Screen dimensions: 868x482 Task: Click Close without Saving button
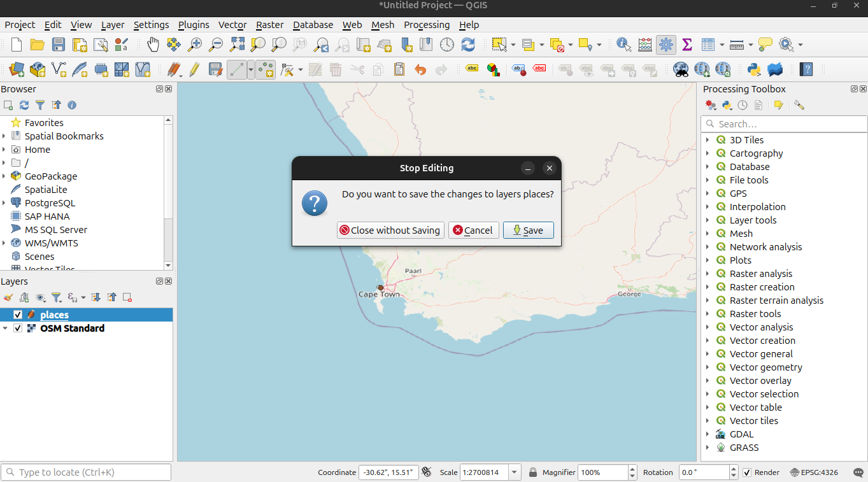pyautogui.click(x=390, y=230)
